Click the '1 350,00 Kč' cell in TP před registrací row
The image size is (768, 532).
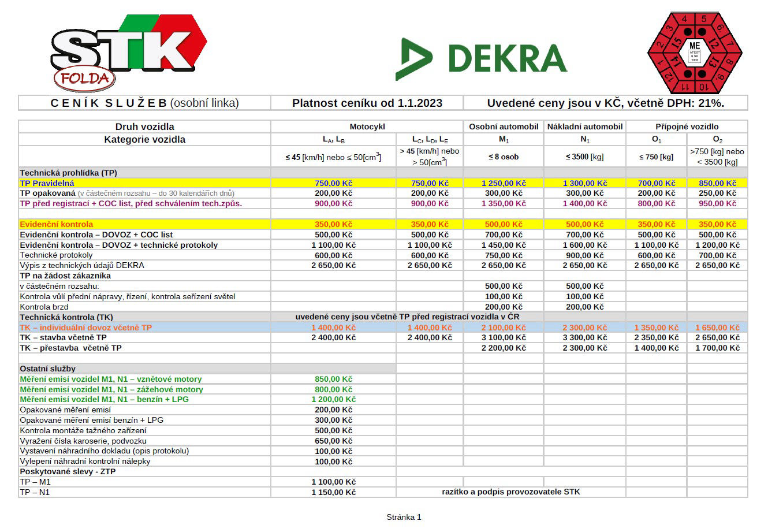[x=504, y=204]
